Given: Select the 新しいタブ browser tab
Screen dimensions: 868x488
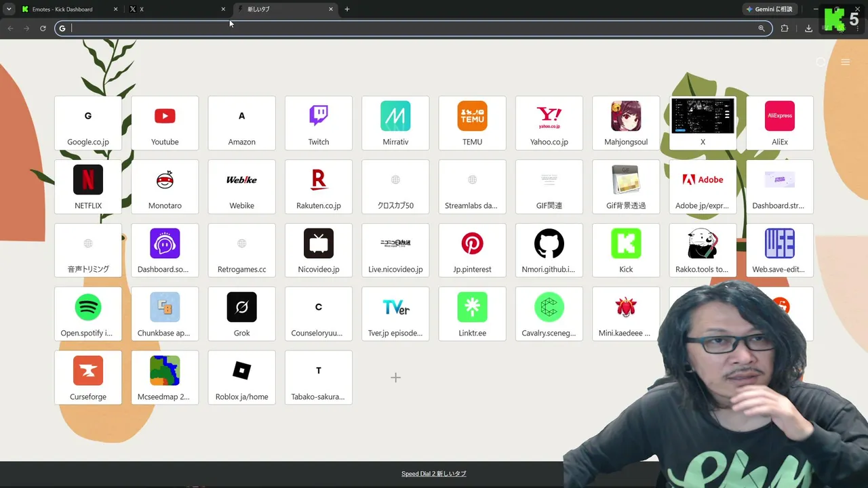Looking at the screenshot, I should click(x=285, y=9).
